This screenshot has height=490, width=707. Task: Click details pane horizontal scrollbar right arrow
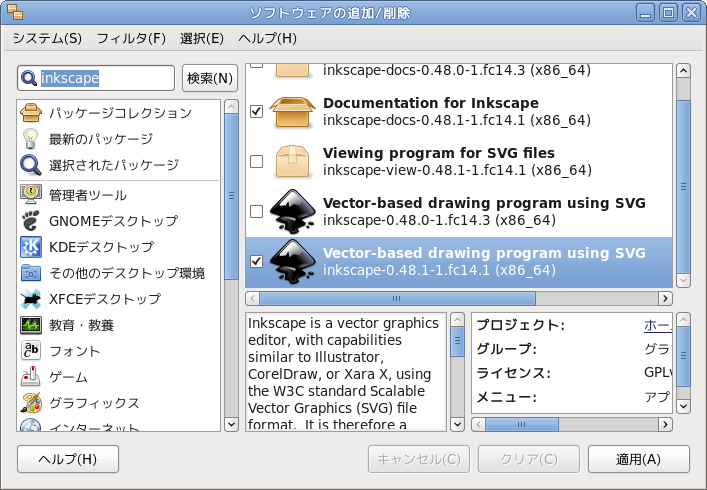(x=665, y=425)
